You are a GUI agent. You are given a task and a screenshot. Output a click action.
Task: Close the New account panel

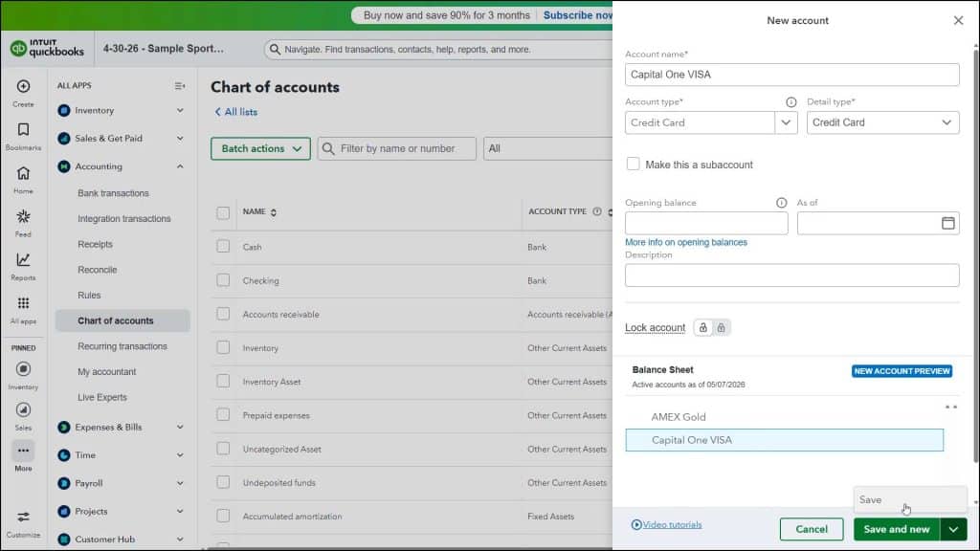click(x=958, y=20)
